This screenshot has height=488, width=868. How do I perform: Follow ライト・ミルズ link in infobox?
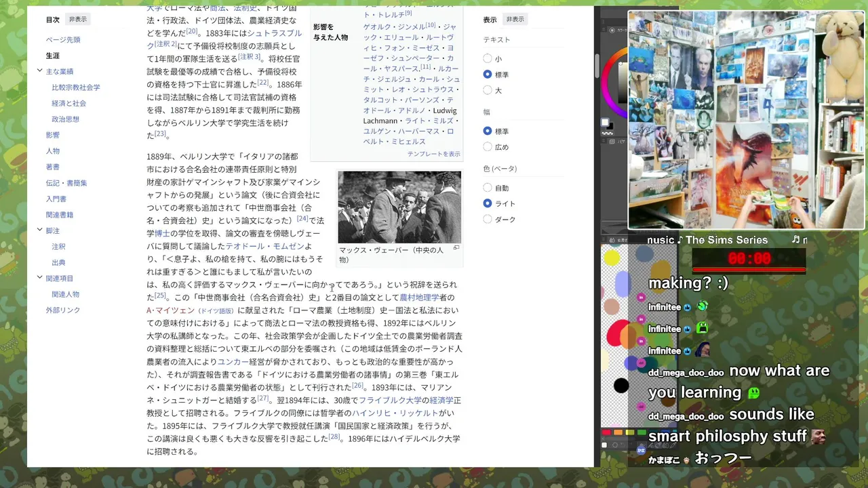click(x=429, y=121)
